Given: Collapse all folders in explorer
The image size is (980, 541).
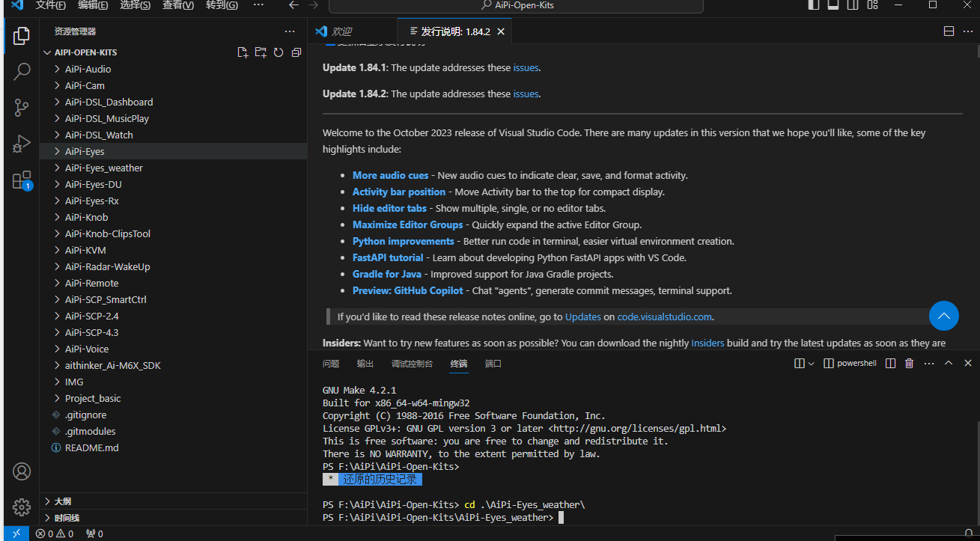Looking at the screenshot, I should pyautogui.click(x=296, y=52).
